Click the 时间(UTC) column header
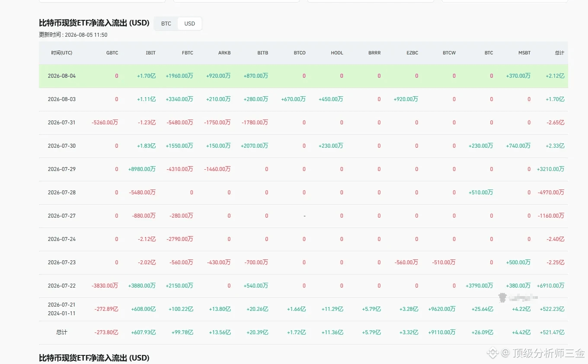This screenshot has width=588, height=364. click(x=62, y=53)
